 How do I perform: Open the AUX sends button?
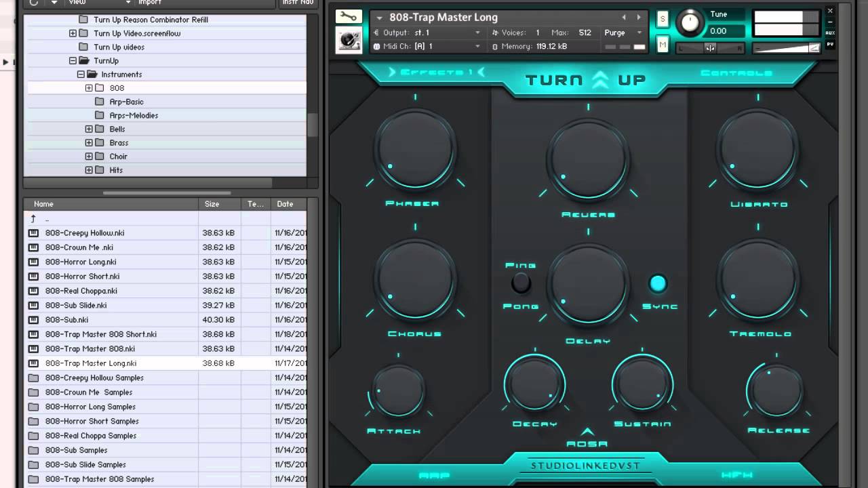point(830,33)
